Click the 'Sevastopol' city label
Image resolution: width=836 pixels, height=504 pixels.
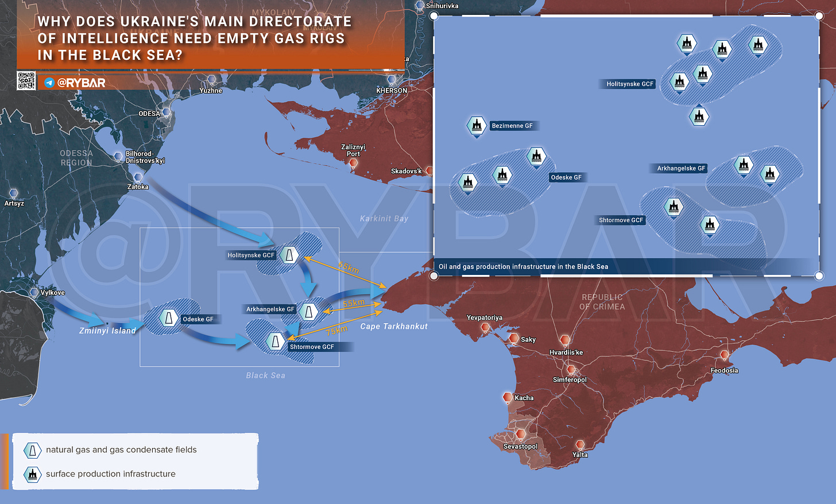[520, 447]
